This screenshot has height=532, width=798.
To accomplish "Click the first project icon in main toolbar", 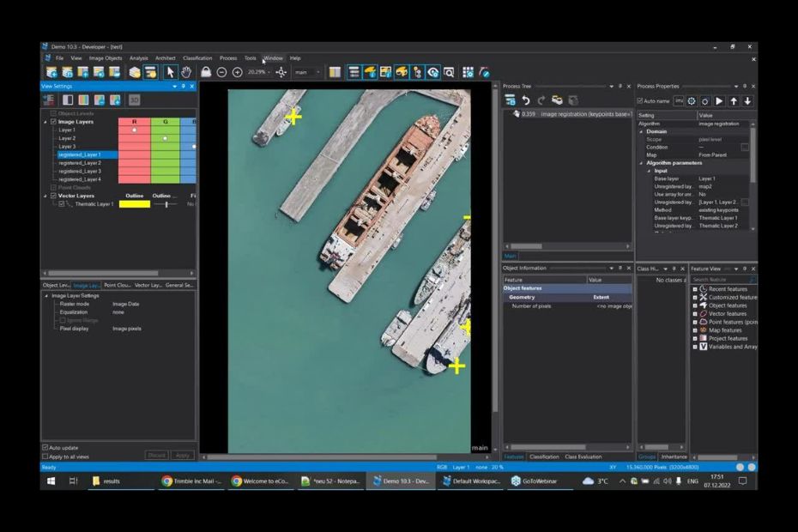I will tap(51, 72).
